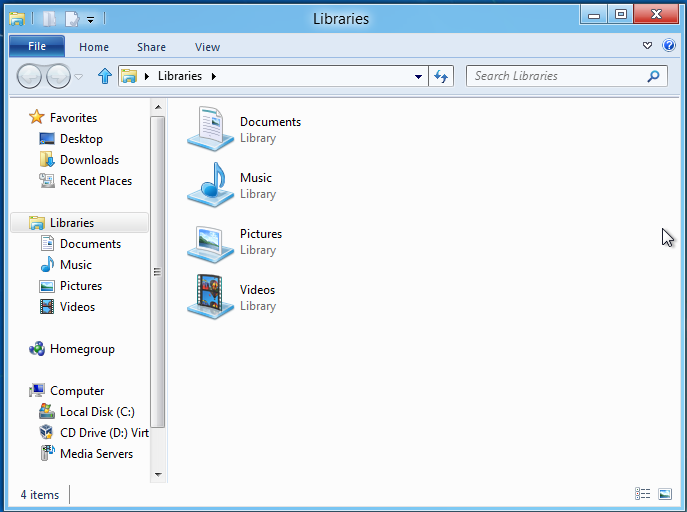The width and height of the screenshot is (687, 512).
Task: Switch to the View ribbon tab
Action: pos(207,47)
